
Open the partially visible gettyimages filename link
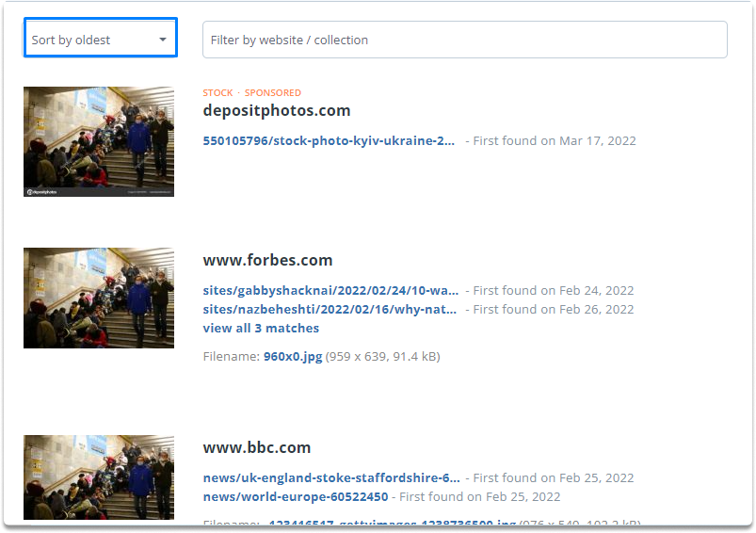[392, 522]
